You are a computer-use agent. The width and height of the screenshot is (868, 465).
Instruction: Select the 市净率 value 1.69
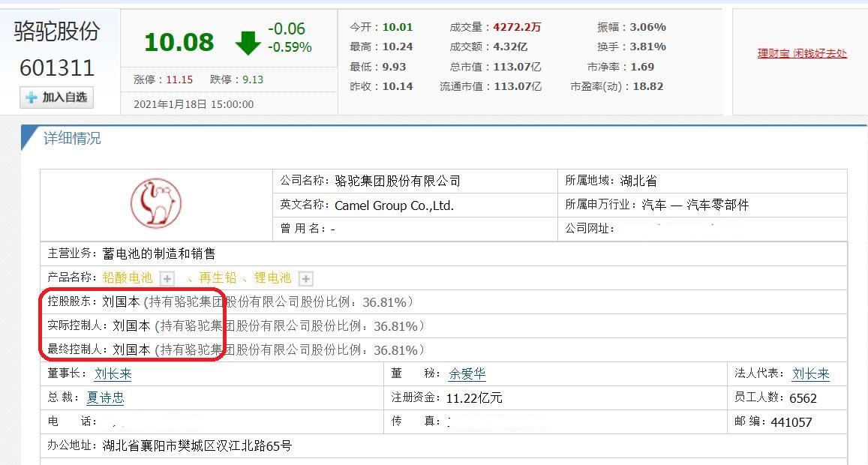(x=642, y=67)
